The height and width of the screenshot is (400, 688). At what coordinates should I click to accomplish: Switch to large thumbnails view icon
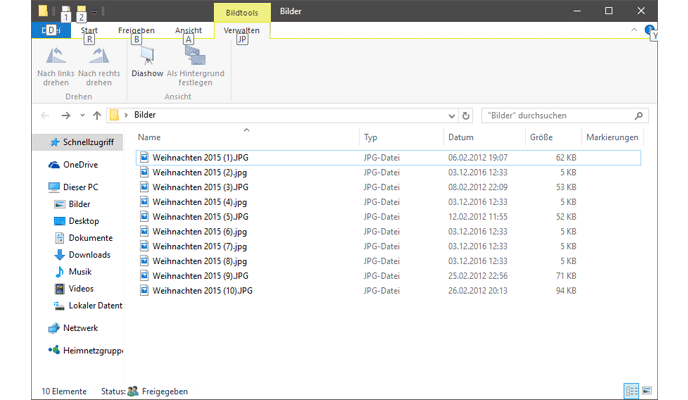(x=647, y=391)
